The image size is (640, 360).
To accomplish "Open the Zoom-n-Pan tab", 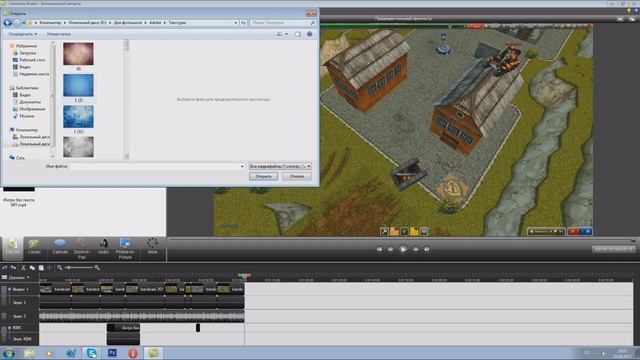I will 82,249.
